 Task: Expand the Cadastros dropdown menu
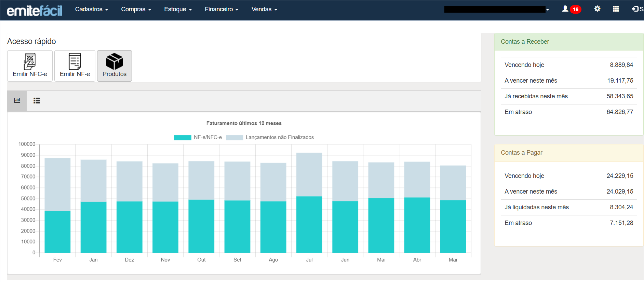coord(91,9)
